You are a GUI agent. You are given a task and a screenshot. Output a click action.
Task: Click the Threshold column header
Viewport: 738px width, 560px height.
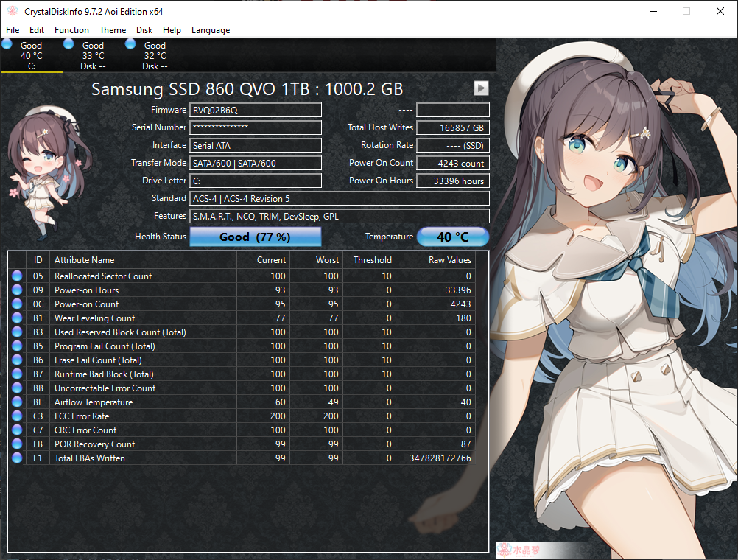369,260
